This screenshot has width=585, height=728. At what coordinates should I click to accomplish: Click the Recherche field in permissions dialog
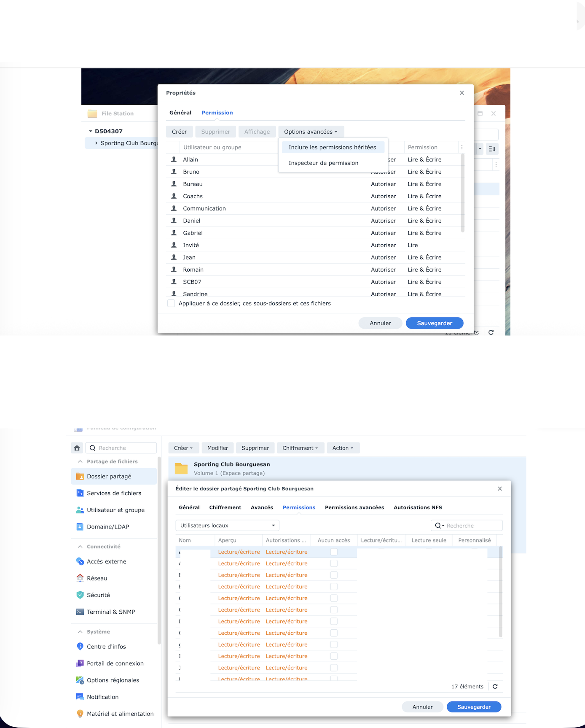point(467,526)
